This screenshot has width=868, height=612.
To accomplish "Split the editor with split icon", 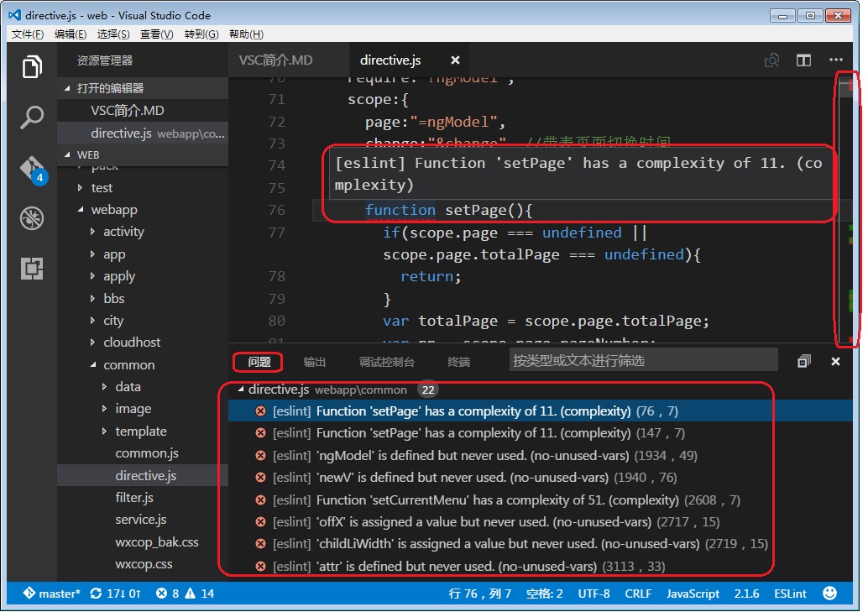I will (x=803, y=60).
